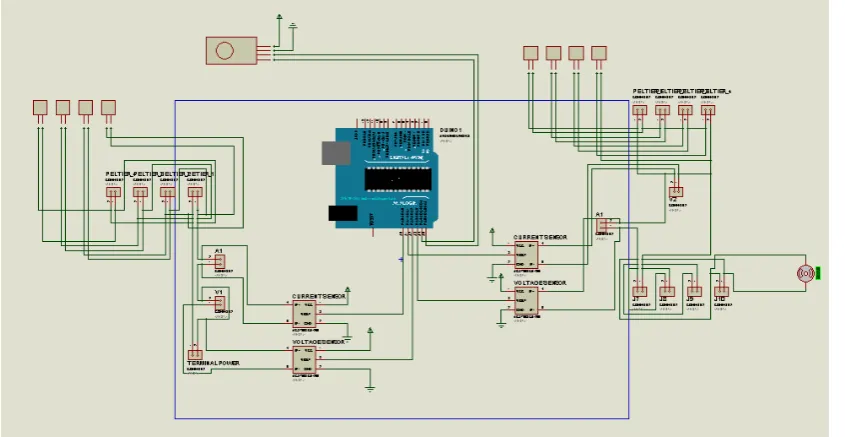Click the gray USB port on the Arduino

336,152
